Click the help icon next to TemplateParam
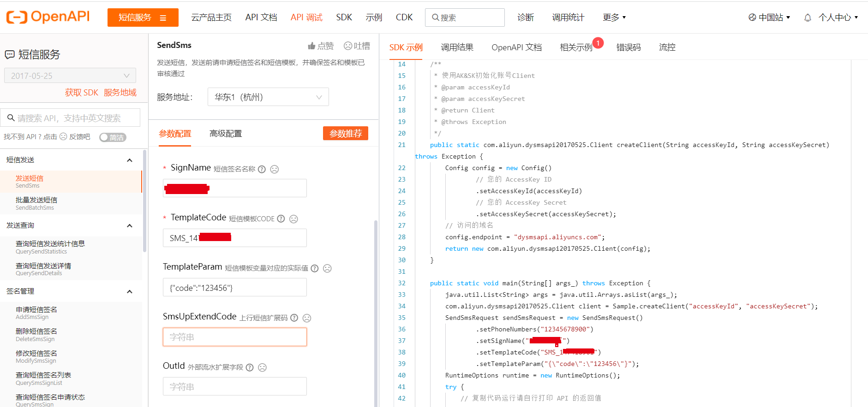This screenshot has width=868, height=407. [x=315, y=268]
